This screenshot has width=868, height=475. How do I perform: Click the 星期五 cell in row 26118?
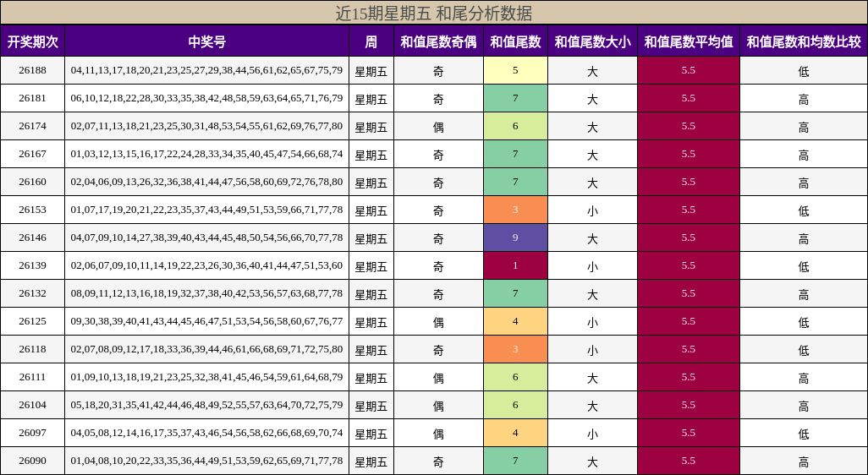[371, 350]
